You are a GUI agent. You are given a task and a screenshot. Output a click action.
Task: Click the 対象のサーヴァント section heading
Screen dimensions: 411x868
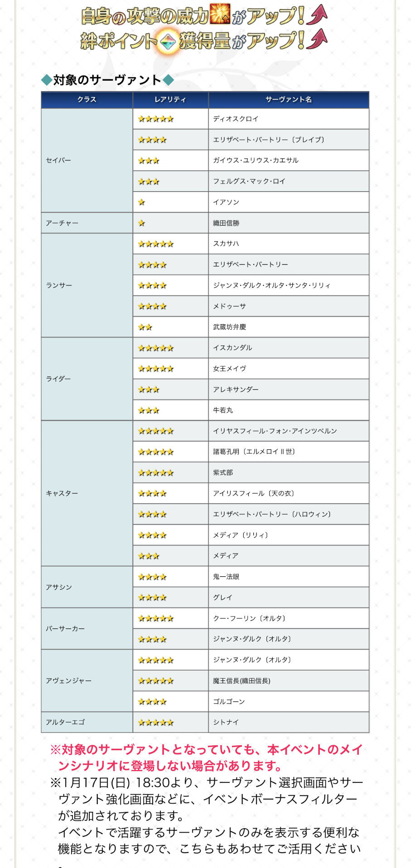coord(107,80)
